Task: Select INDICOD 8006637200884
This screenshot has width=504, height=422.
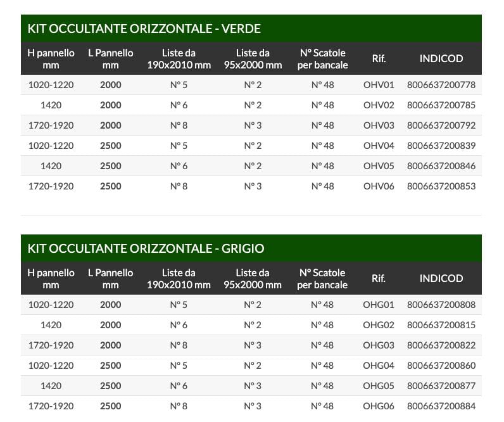Action: click(x=441, y=406)
